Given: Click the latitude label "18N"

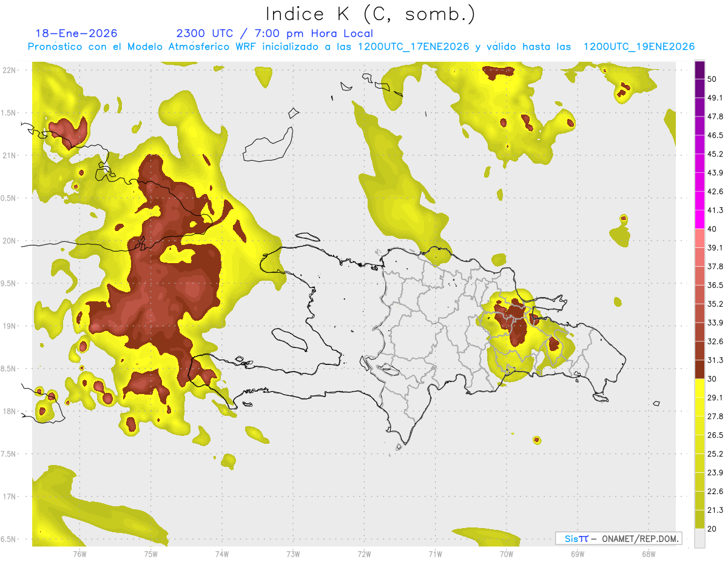Looking at the screenshot, I should coord(10,412).
